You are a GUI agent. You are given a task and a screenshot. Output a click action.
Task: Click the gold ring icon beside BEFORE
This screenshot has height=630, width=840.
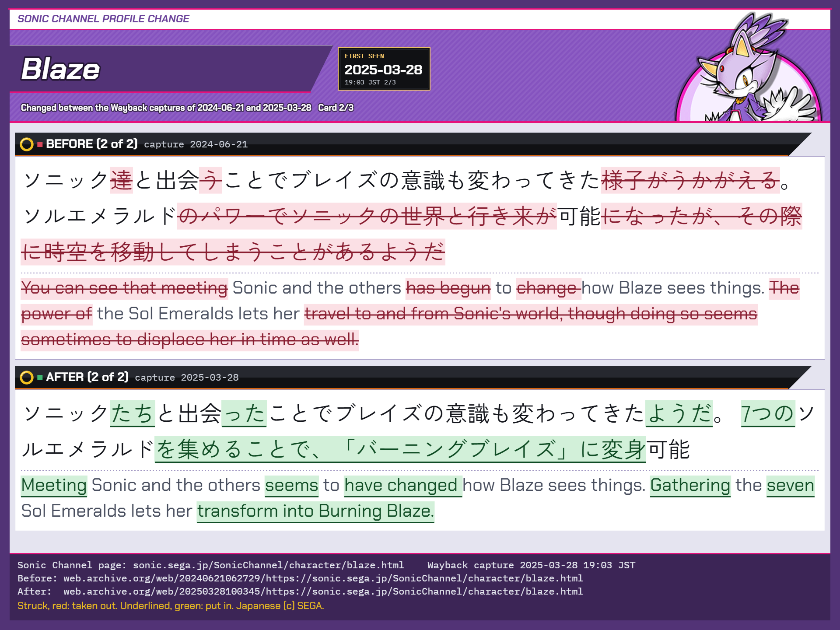pos(27,144)
